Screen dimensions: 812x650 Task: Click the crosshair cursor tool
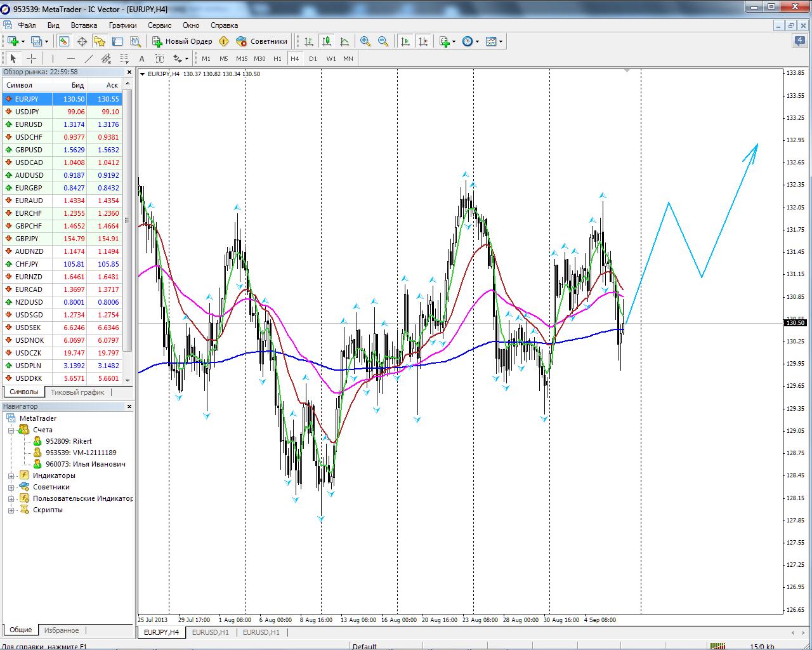pos(31,58)
